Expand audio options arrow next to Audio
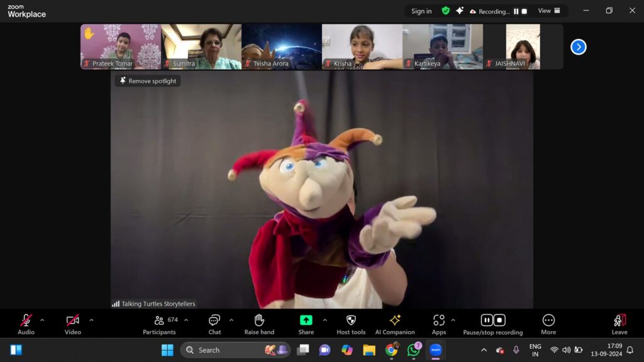Viewport: 644px width, 362px height. tap(42, 320)
